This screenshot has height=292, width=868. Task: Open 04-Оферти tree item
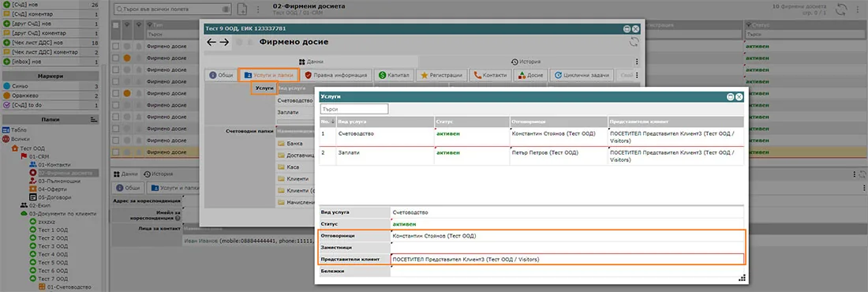47,189
